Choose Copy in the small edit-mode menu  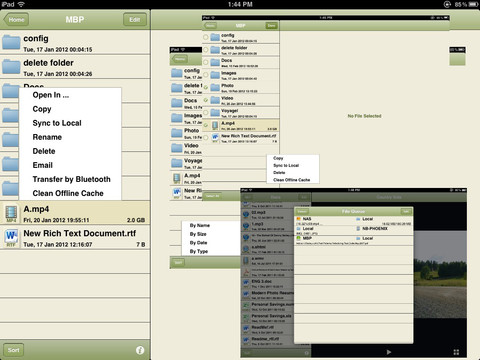(x=278, y=158)
